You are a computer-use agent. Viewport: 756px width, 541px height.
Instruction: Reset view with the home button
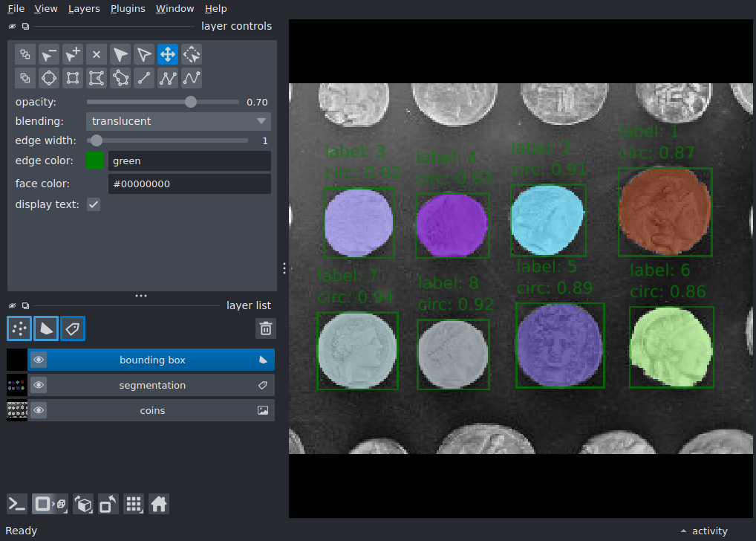click(159, 505)
